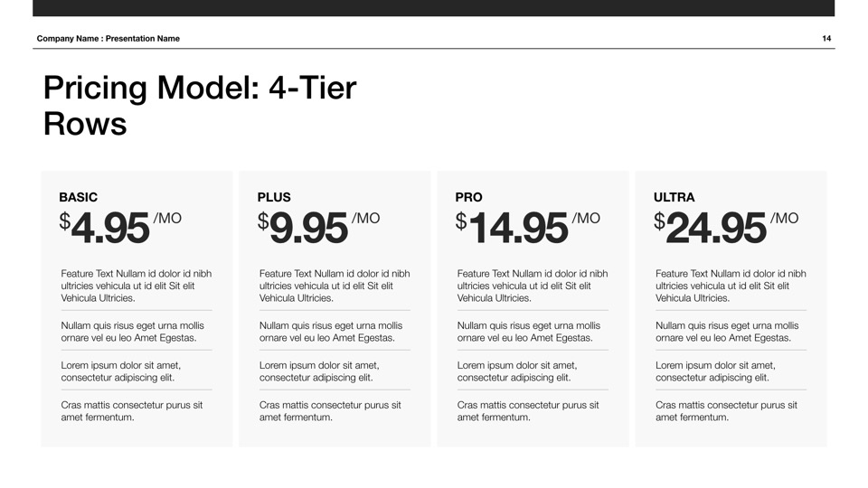Select the PLUS tier heading
This screenshot has width=868, height=488.
click(x=274, y=197)
